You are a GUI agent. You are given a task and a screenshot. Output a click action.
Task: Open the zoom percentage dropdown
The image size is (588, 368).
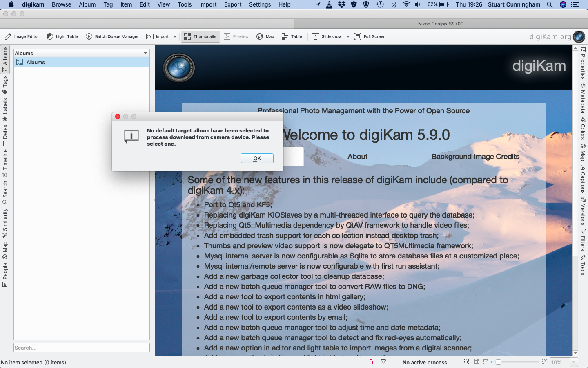pyautogui.click(x=574, y=362)
